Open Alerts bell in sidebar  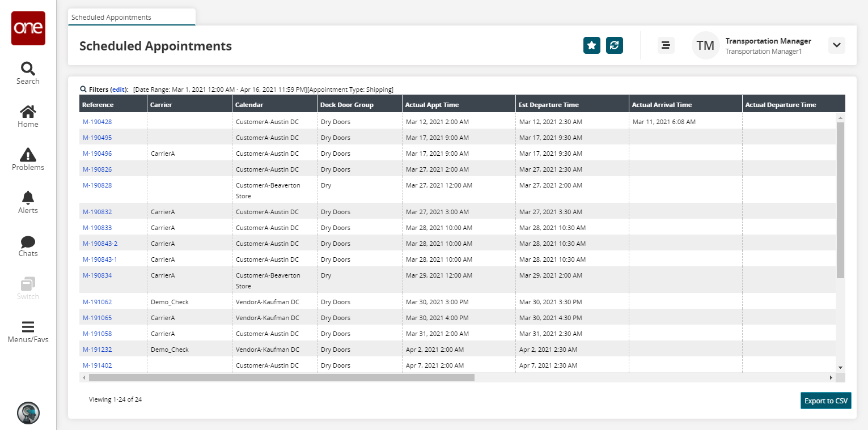coord(28,202)
